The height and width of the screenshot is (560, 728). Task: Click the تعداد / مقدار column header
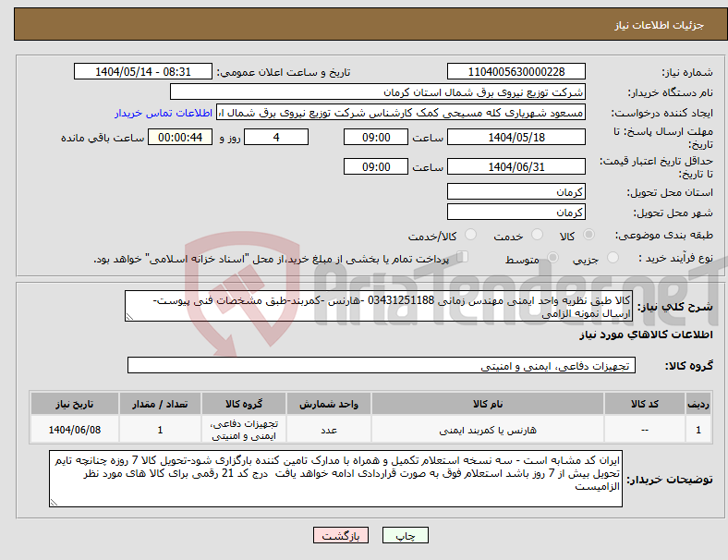160,404
